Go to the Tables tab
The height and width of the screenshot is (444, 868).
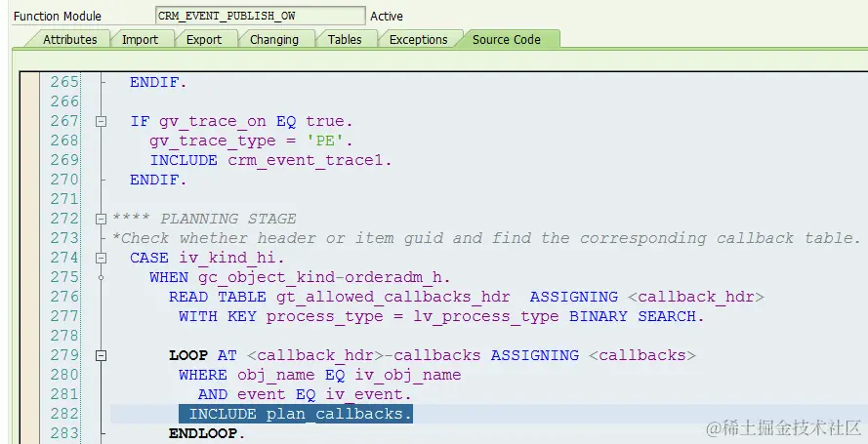(x=345, y=40)
